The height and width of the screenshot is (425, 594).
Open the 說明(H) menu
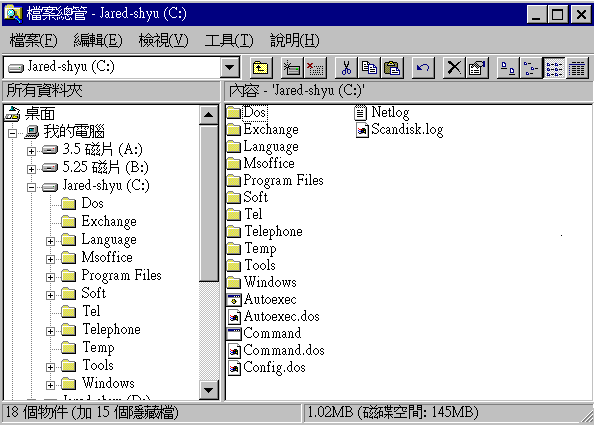[x=294, y=40]
